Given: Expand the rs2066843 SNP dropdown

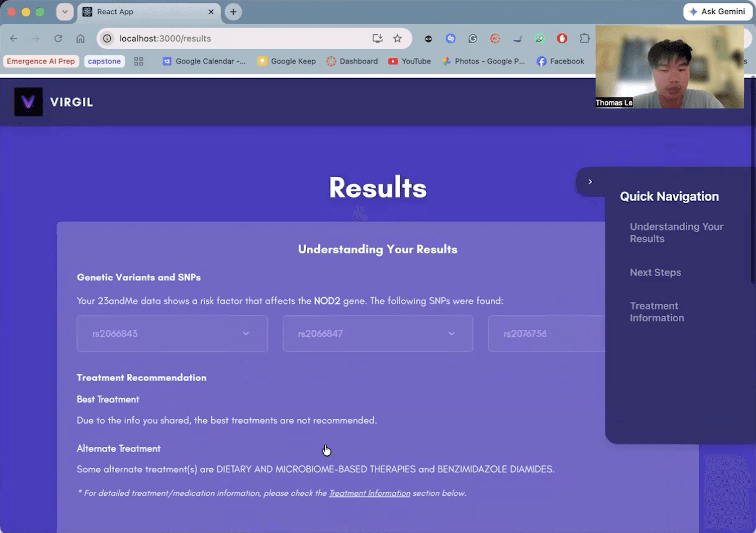Looking at the screenshot, I should pyautogui.click(x=172, y=334).
